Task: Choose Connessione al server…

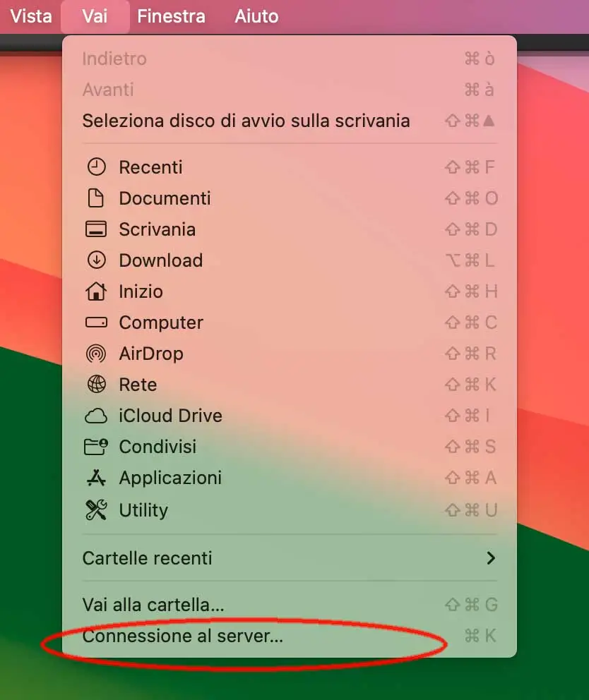Action: coord(290,636)
